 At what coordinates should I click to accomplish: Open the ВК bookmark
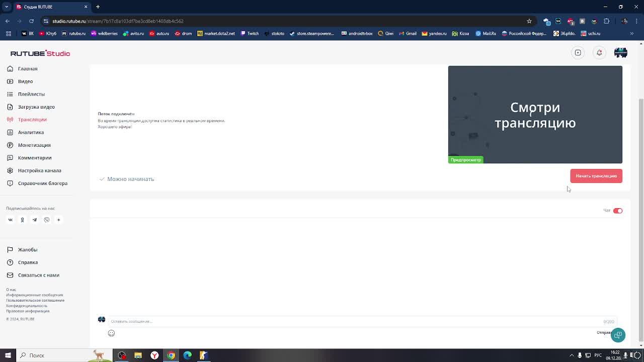(28, 34)
